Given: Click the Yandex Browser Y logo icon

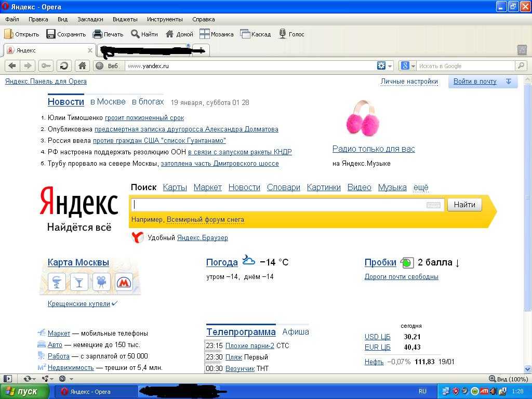Looking at the screenshot, I should 137,237.
